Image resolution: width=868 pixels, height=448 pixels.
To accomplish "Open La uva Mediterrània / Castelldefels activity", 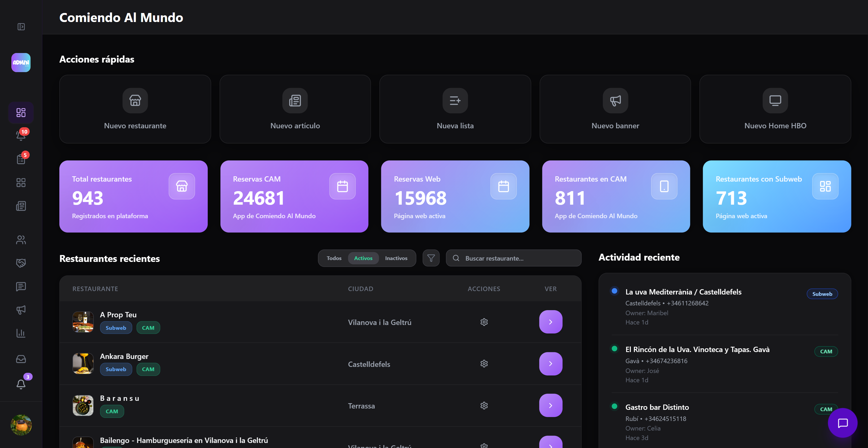I will point(724,306).
